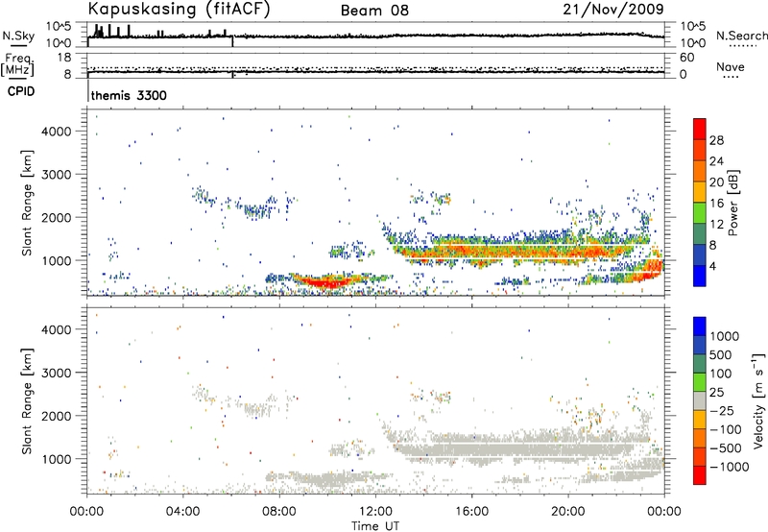Click the '-1000' label on Velocity colorbar

[729, 467]
